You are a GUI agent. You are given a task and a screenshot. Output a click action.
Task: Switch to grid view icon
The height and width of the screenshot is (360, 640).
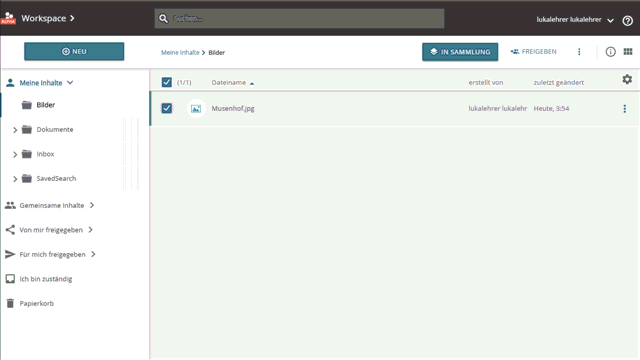pos(628,51)
